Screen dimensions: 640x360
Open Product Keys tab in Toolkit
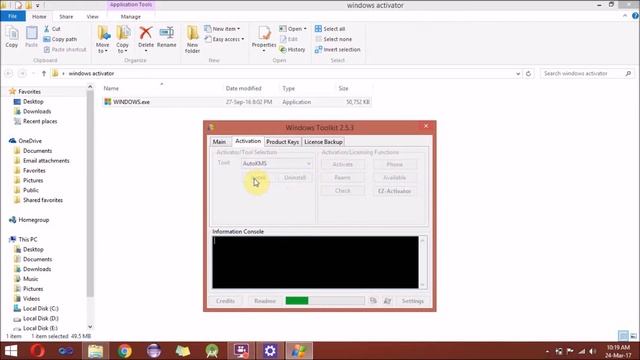click(282, 142)
